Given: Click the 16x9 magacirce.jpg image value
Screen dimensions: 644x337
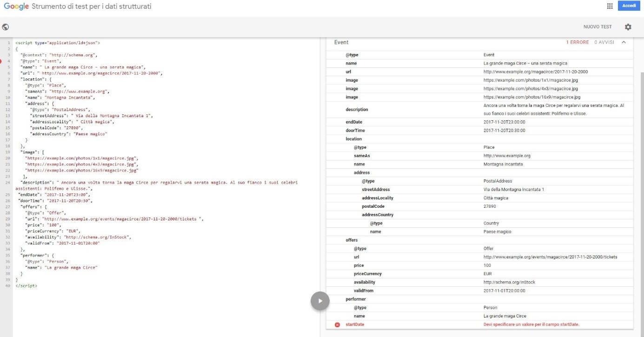Looking at the screenshot, I should point(532,97).
